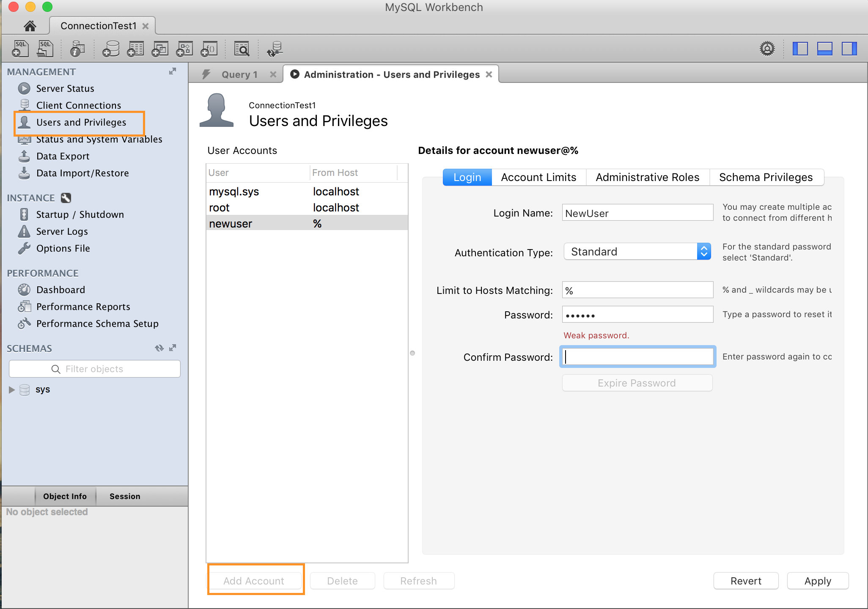
Task: Close the Query 1 tab
Action: (273, 74)
